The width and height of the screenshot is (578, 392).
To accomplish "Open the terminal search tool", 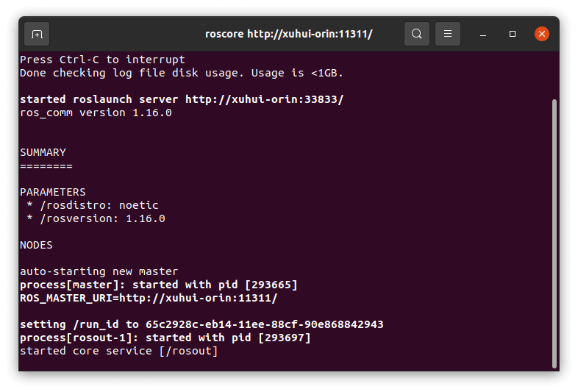I will point(416,34).
